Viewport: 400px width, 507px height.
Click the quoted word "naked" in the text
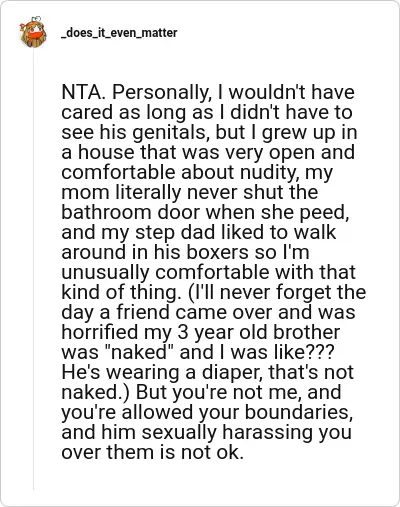point(140,352)
